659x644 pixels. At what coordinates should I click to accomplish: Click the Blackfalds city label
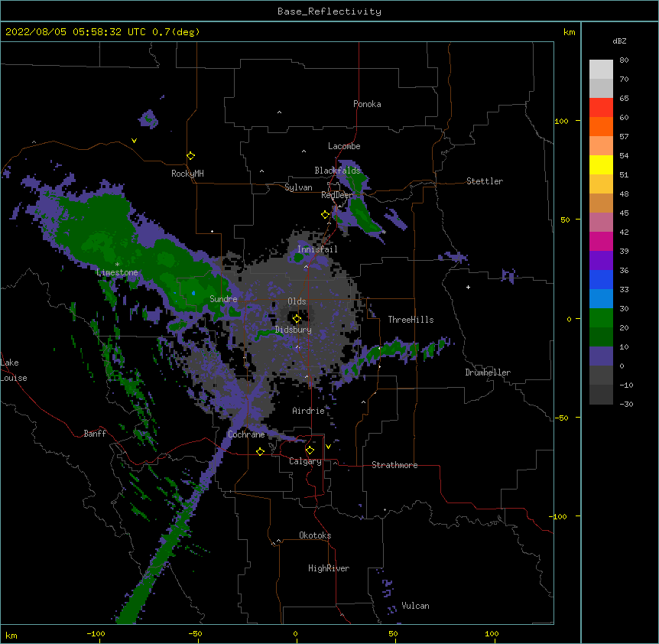tap(337, 171)
